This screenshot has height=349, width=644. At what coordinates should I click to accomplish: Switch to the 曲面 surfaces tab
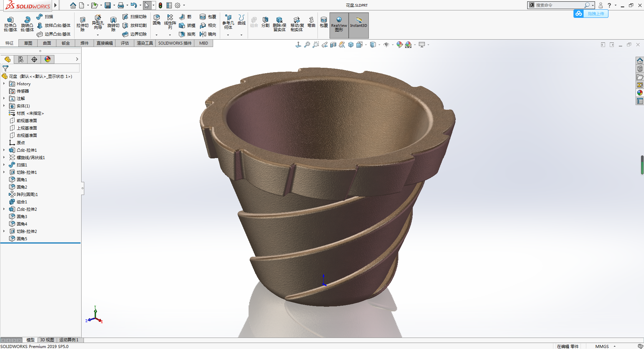[47, 43]
